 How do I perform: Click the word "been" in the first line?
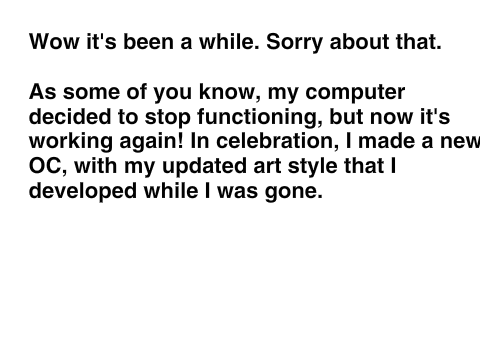pyautogui.click(x=149, y=42)
